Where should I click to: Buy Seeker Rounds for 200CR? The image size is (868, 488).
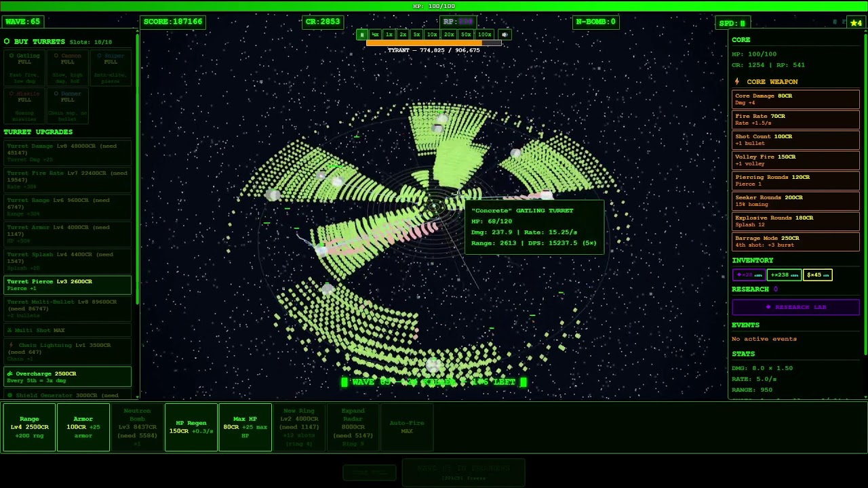point(795,201)
